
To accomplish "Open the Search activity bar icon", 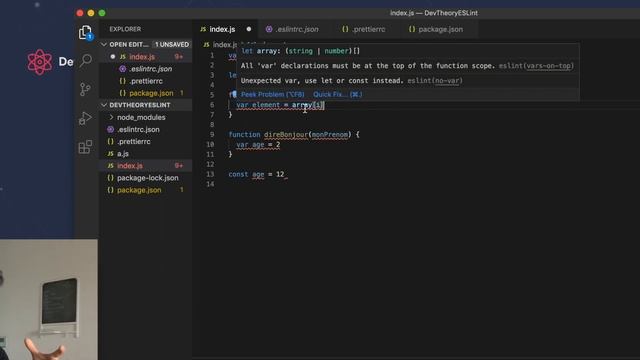I will (x=86, y=60).
